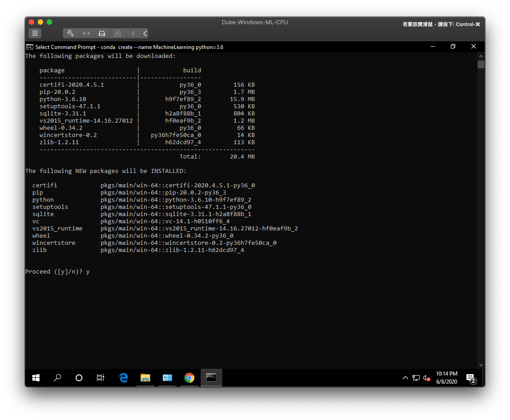Open the Windows Start menu
Image resolution: width=510 pixels, height=420 pixels.
coord(36,378)
